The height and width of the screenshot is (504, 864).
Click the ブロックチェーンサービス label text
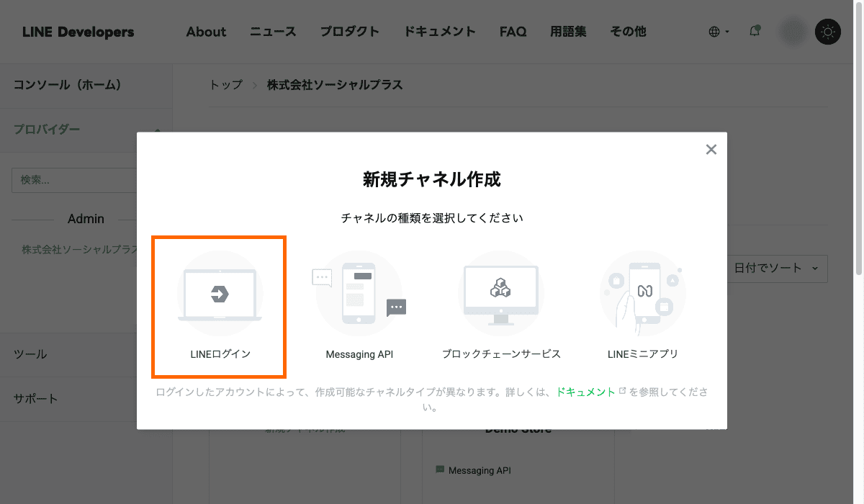point(501,354)
